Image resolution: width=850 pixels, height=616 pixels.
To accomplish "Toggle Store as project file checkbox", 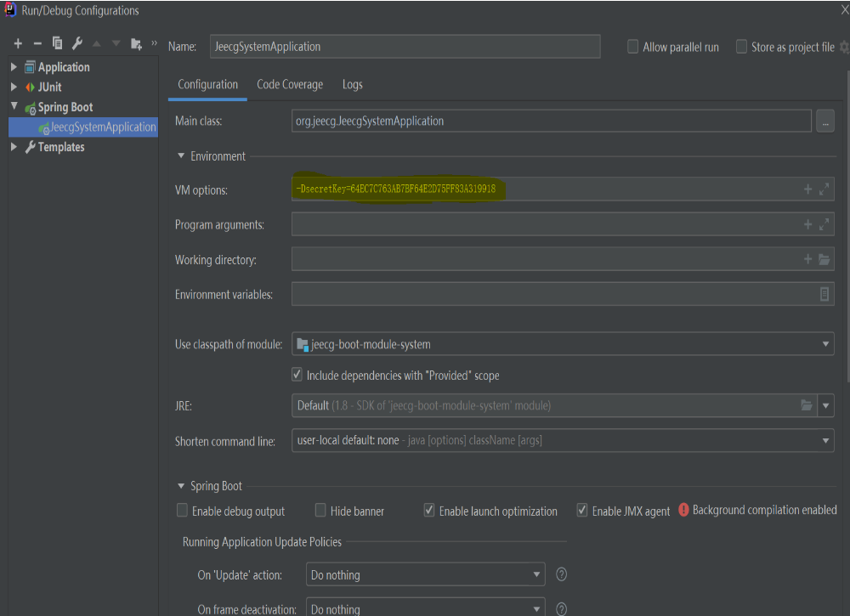I will [x=741, y=47].
